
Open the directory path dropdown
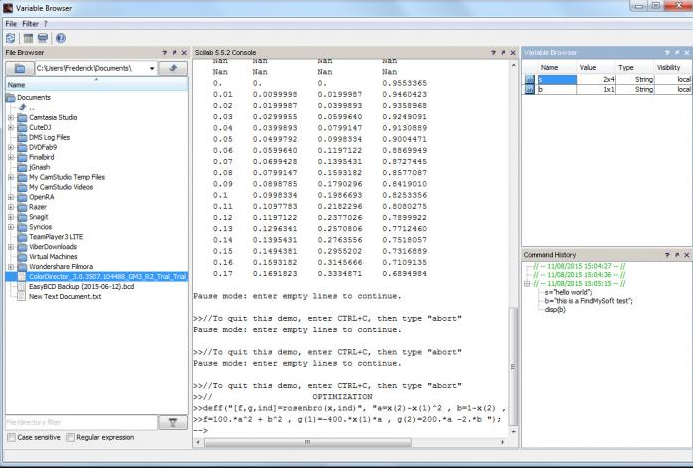[151, 68]
